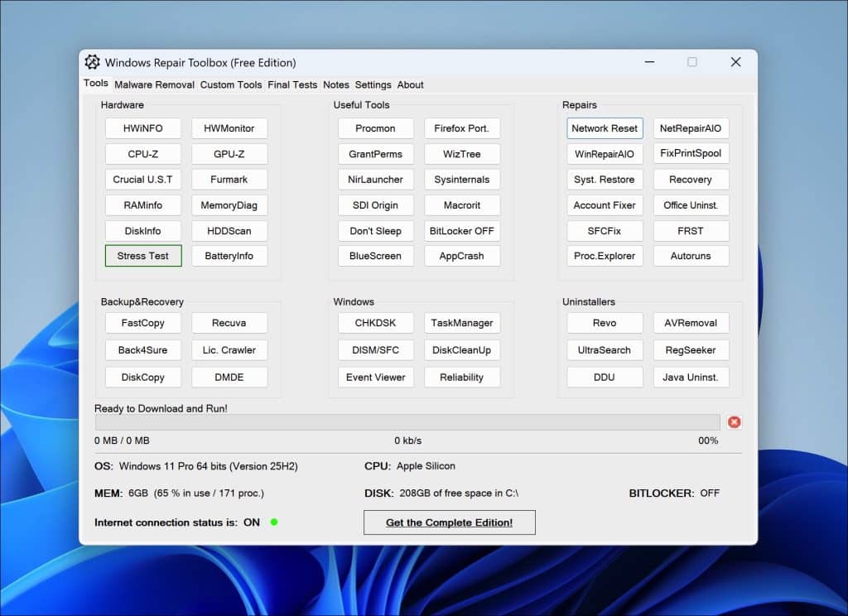The image size is (848, 616).
Task: Click the Get the Complete Edition link
Action: (449, 522)
